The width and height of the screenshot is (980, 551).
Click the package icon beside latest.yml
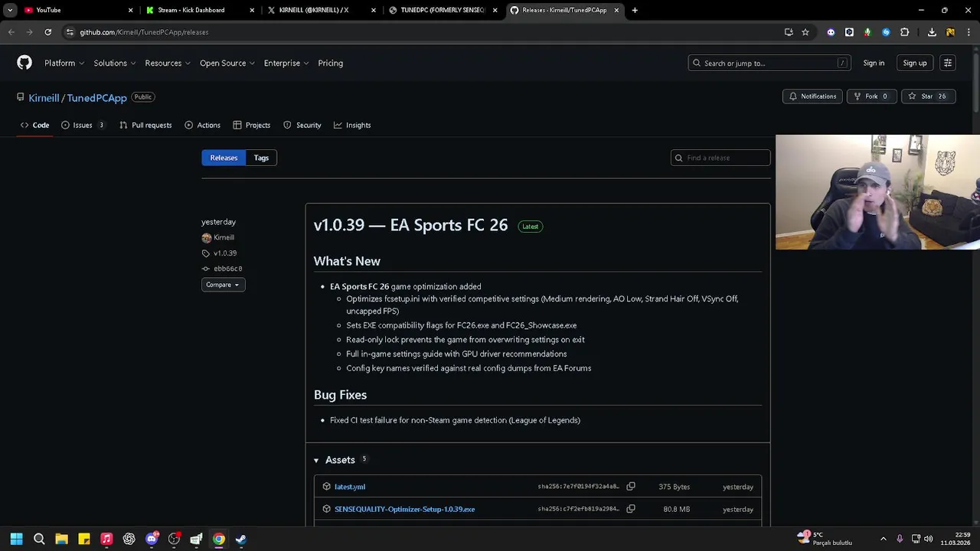point(327,487)
